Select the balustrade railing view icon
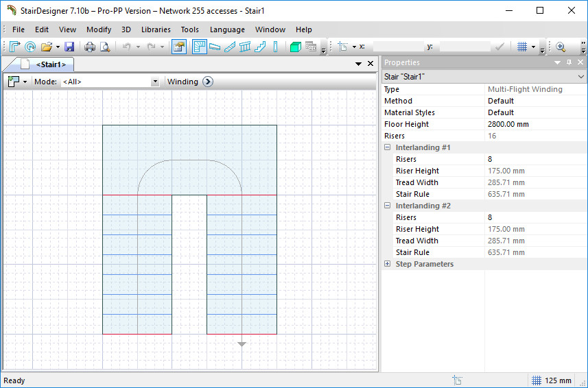The height and width of the screenshot is (388, 588). tap(245, 47)
